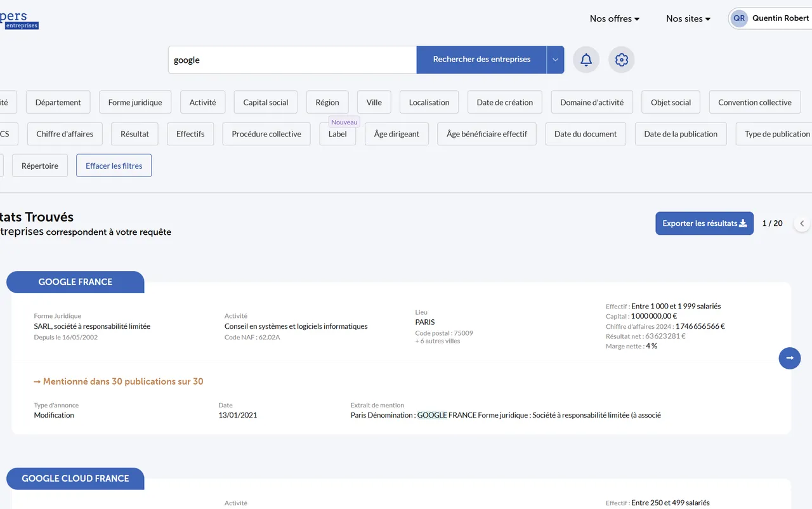Open the Capital social filter
The height and width of the screenshot is (509, 812).
click(266, 102)
